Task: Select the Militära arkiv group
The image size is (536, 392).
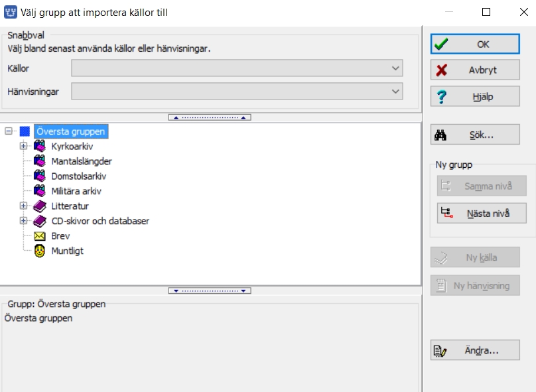Action: (x=76, y=191)
